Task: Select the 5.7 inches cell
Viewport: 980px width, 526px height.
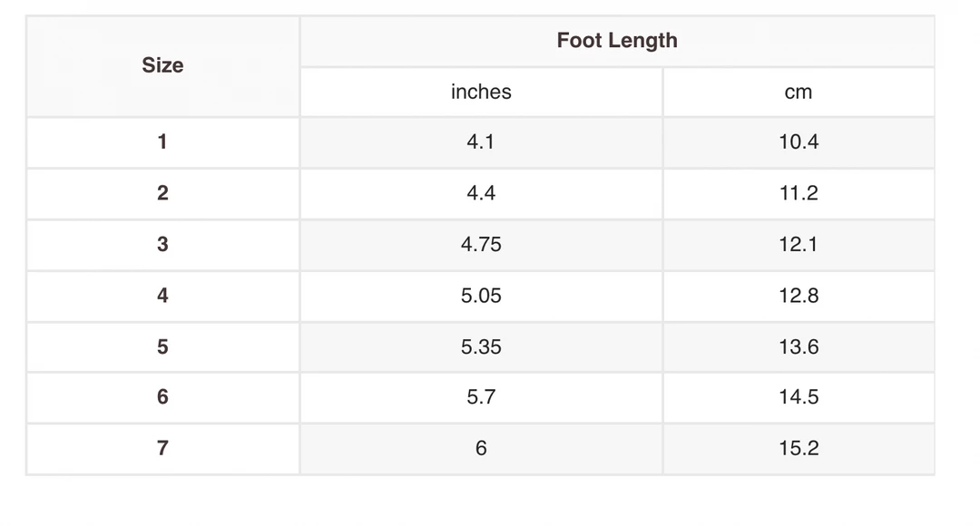Action: coord(481,397)
